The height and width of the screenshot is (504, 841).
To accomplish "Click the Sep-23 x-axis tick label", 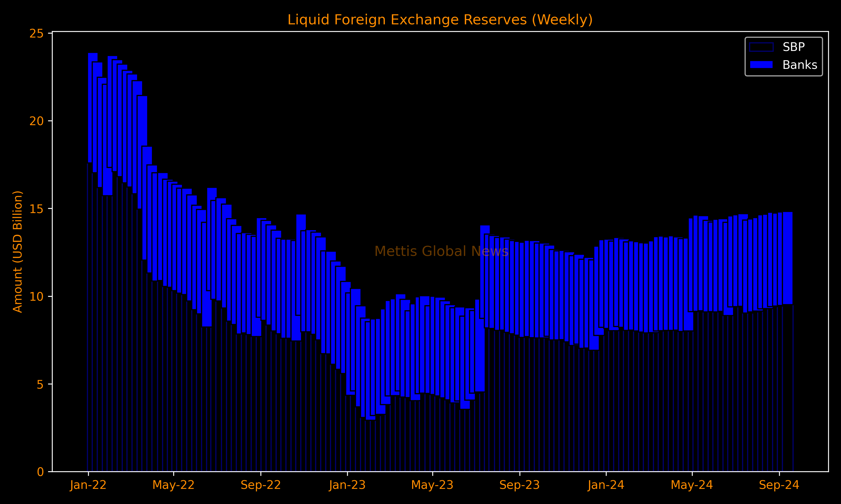I will 519,485.
